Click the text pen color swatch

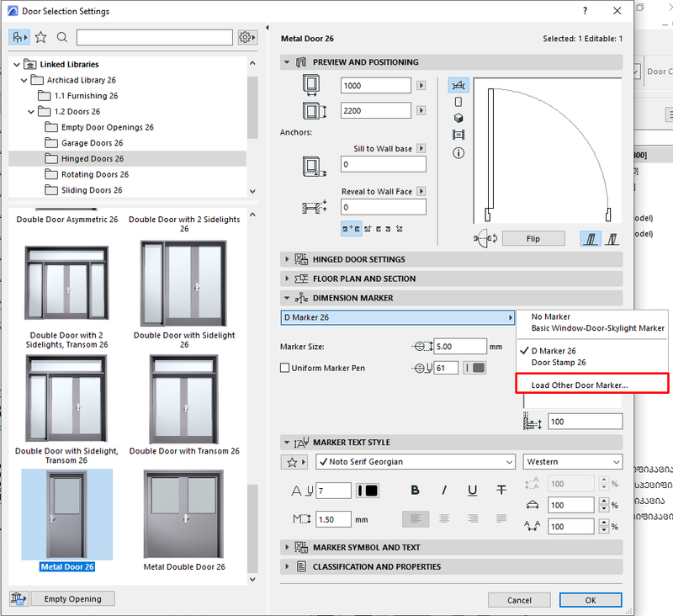368,491
